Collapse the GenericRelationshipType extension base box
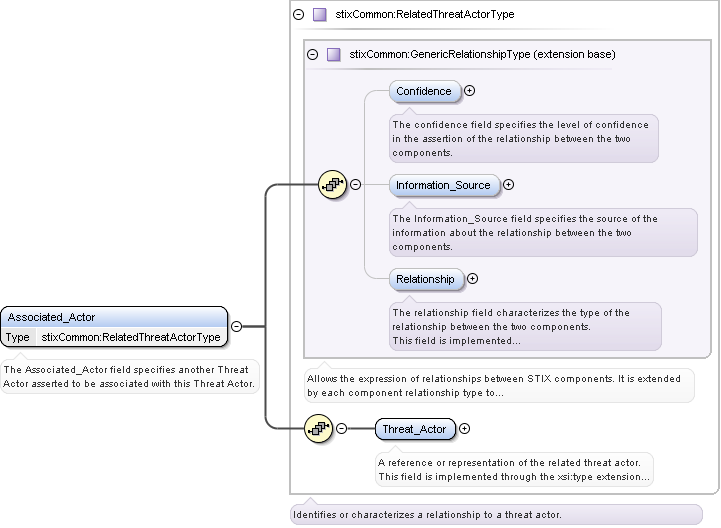This screenshot has height=528, width=721. 312,54
